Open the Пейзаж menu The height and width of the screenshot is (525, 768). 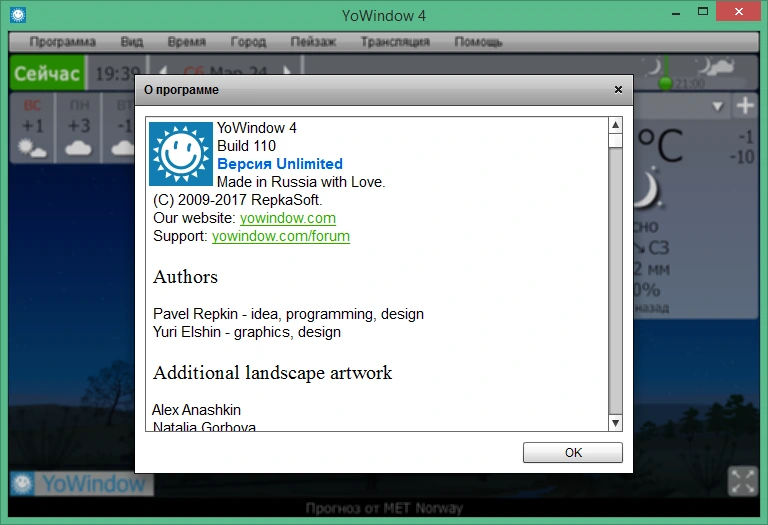[x=313, y=42]
